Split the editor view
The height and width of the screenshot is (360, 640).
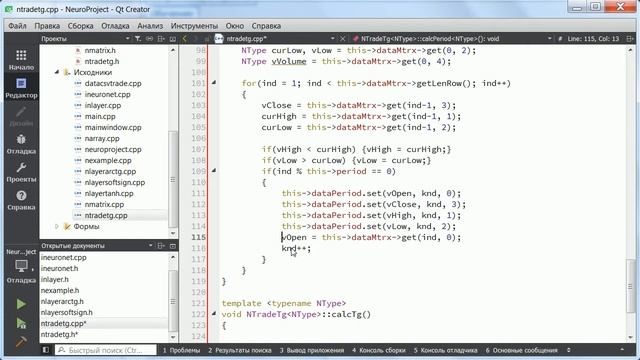pos(630,39)
